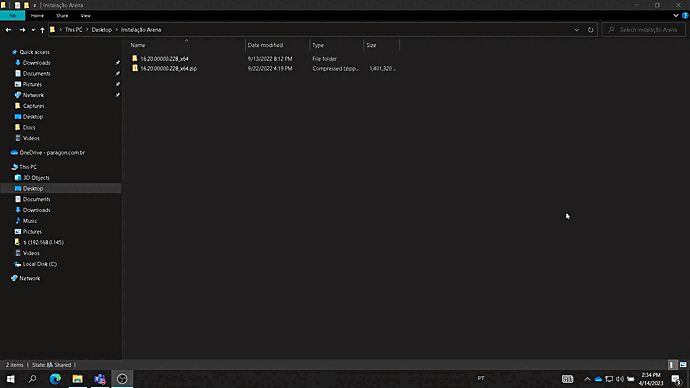690x388 pixels.
Task: Open 3D Objects under This PC
Action: [36, 178]
